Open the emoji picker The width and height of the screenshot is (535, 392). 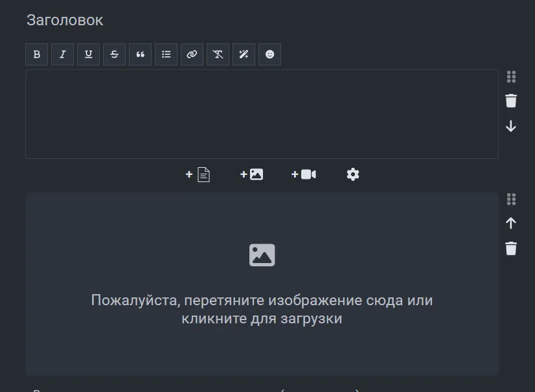coord(269,54)
